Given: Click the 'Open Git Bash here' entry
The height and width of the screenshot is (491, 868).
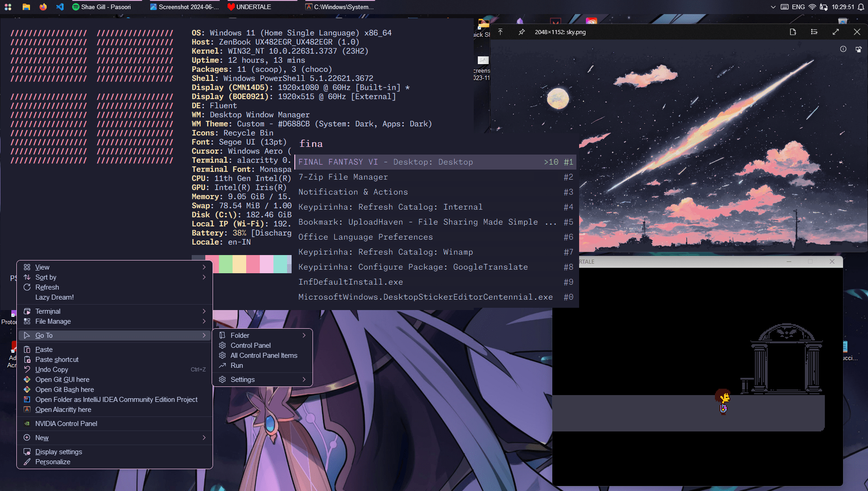Looking at the screenshot, I should 114,390.
